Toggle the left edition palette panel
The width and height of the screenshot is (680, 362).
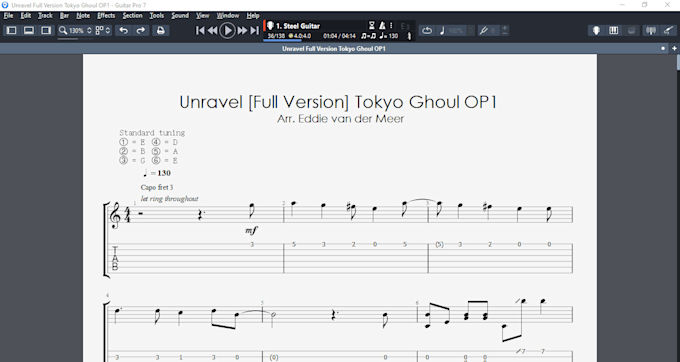12,30
